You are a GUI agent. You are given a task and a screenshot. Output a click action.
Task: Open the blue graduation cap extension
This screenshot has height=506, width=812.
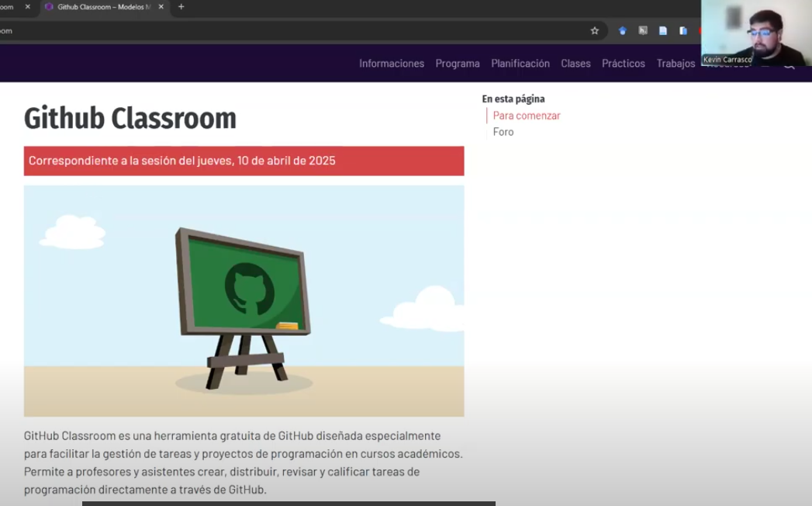click(x=623, y=30)
